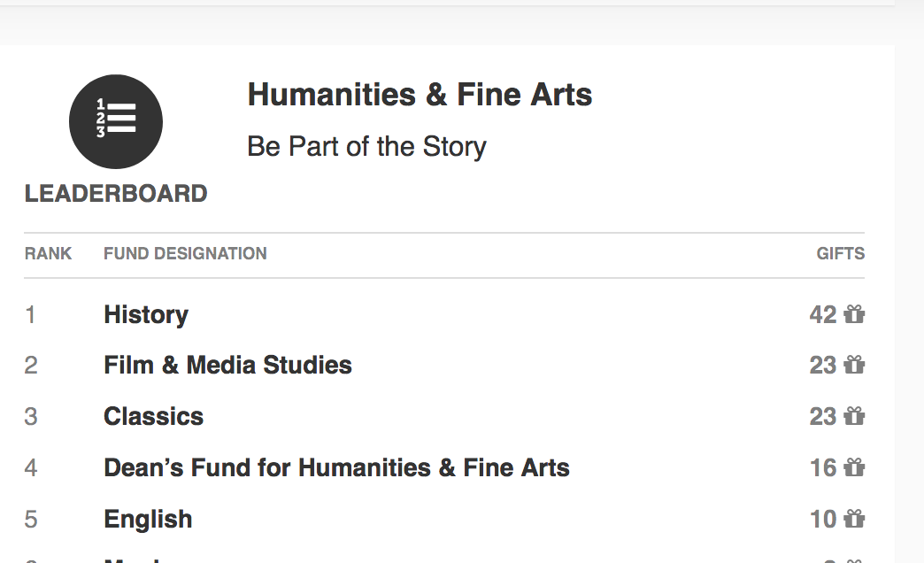The width and height of the screenshot is (924, 563).
Task: Select the English fund entry
Action: click(148, 519)
